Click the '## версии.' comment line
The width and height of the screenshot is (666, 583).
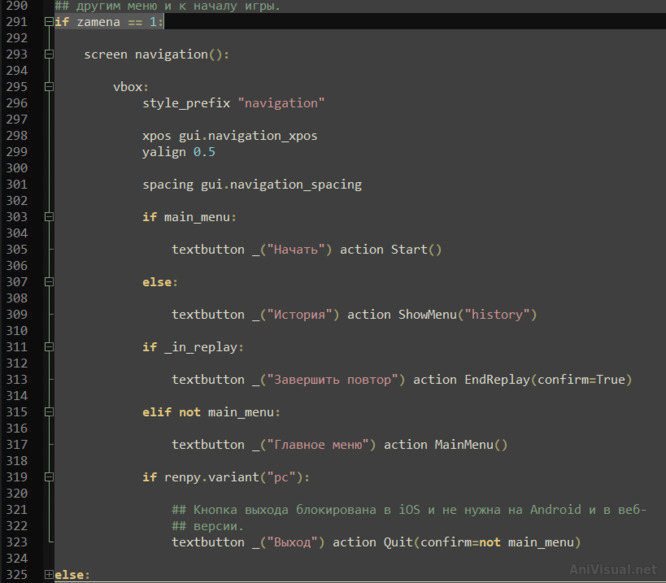click(x=208, y=526)
